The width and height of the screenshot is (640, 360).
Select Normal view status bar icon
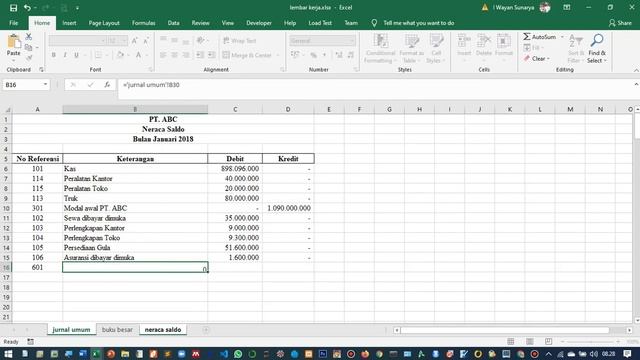point(511,342)
